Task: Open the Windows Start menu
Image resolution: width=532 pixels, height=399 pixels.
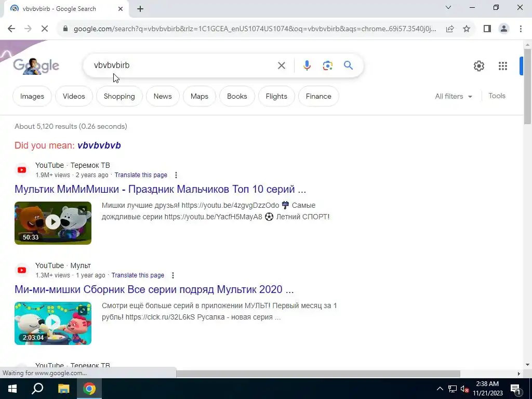Action: click(12, 389)
